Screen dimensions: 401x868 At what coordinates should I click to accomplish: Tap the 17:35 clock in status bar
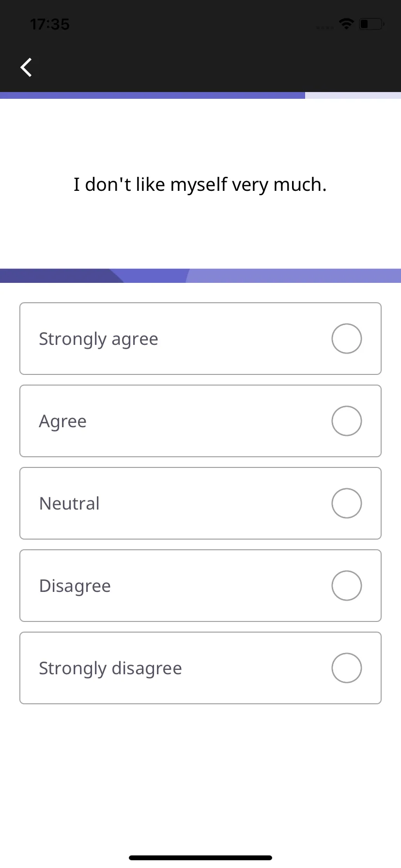(49, 24)
